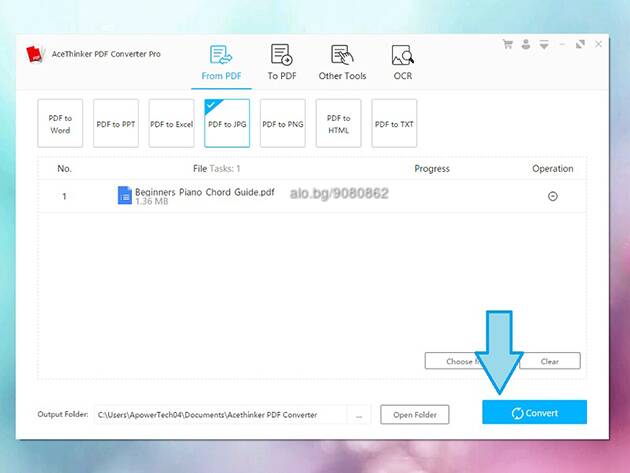Click the Clear button

[x=550, y=361]
